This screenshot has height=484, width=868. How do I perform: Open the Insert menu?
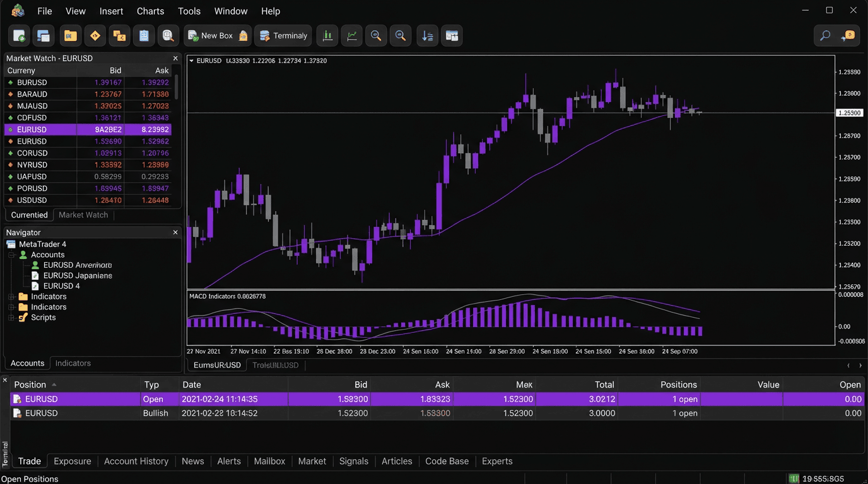(112, 11)
